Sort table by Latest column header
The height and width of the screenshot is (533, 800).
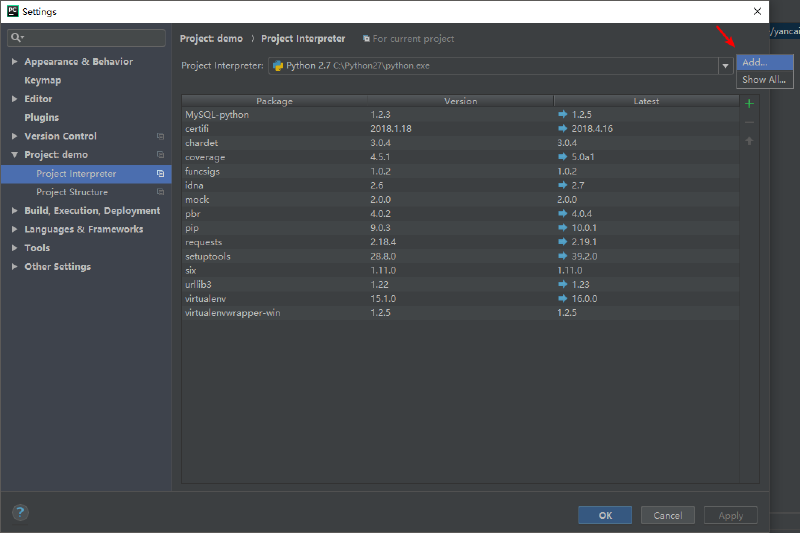(x=646, y=101)
